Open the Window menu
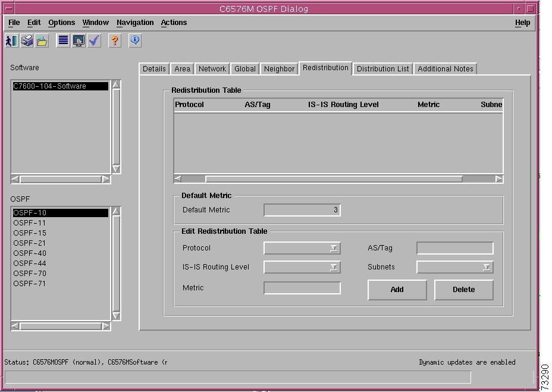Viewport: 552px width, 392px height. coord(95,23)
